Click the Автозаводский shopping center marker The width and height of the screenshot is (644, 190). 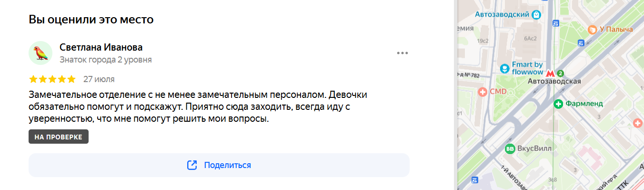[536, 15]
